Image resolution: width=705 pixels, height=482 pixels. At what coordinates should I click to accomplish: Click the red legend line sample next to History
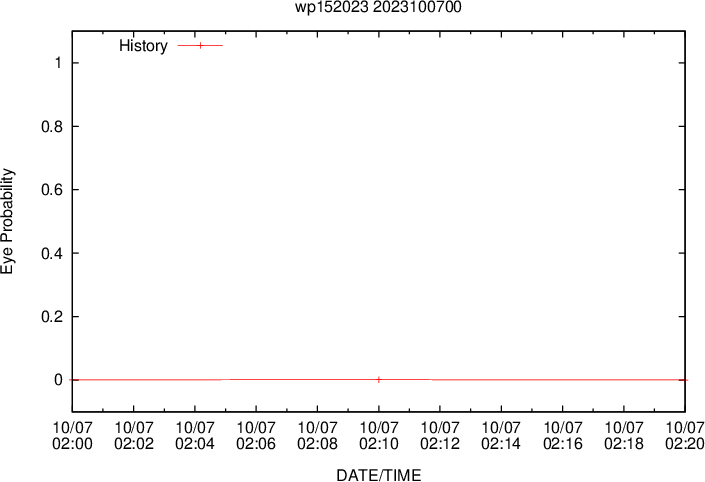click(x=201, y=45)
